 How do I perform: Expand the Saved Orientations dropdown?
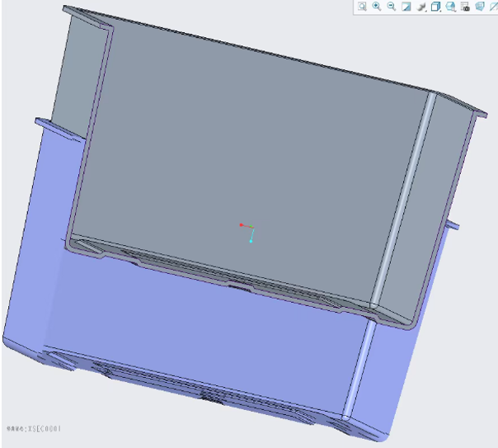click(450, 7)
